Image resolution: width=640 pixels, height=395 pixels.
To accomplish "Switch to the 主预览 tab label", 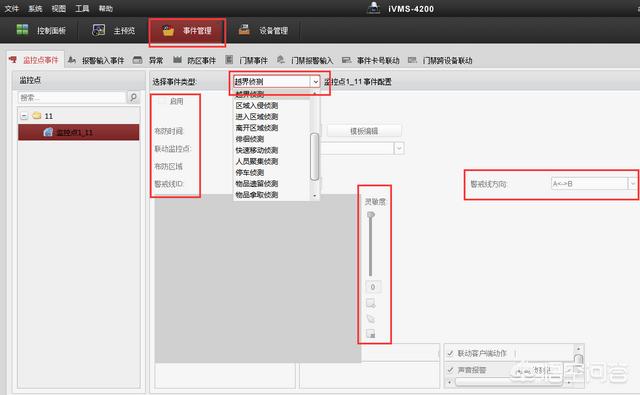I will [x=124, y=31].
